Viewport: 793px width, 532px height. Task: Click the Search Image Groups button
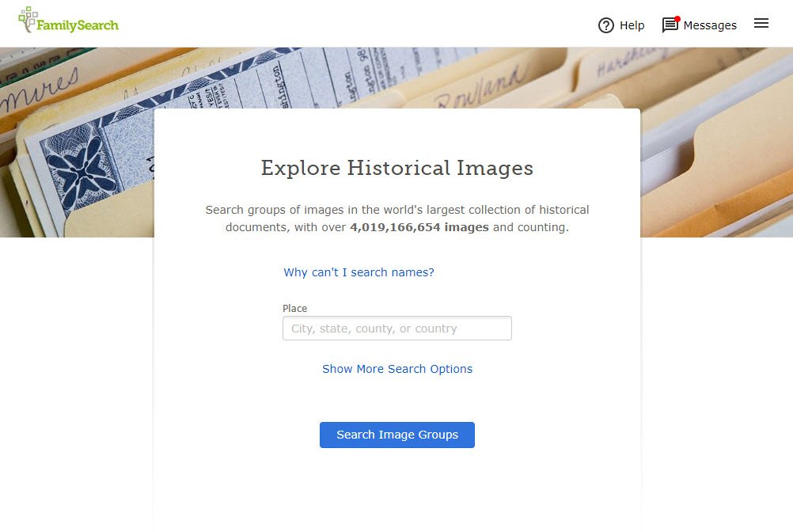[397, 435]
